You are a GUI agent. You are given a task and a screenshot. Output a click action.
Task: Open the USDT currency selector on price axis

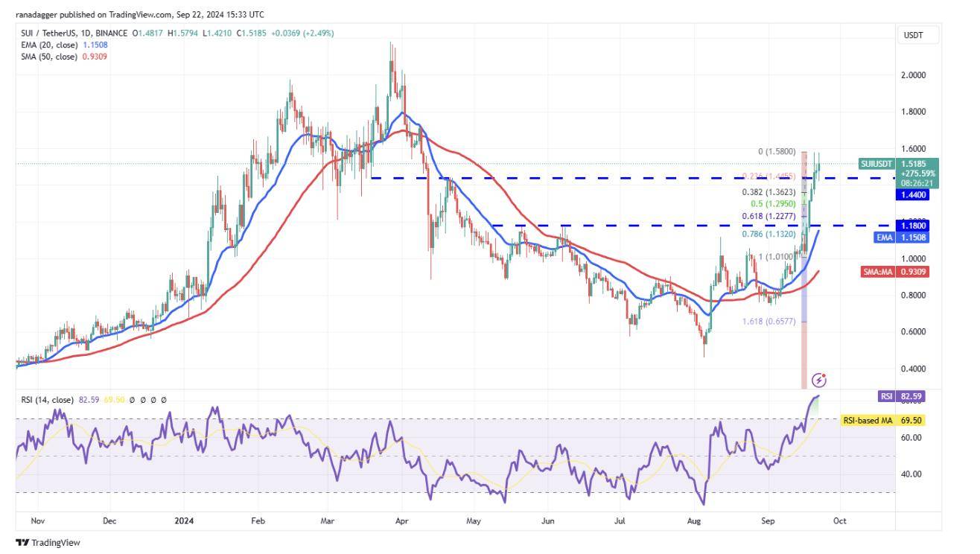(913, 35)
